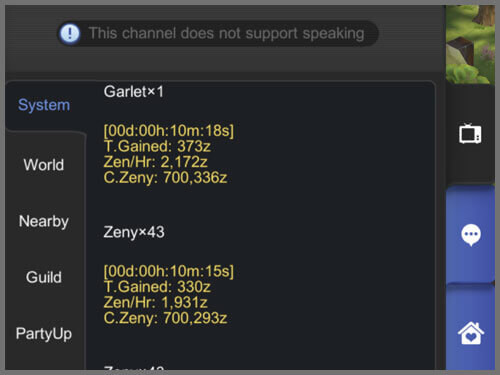The height and width of the screenshot is (375, 500).
Task: Click the Zeny×43 loot message
Action: click(x=134, y=232)
